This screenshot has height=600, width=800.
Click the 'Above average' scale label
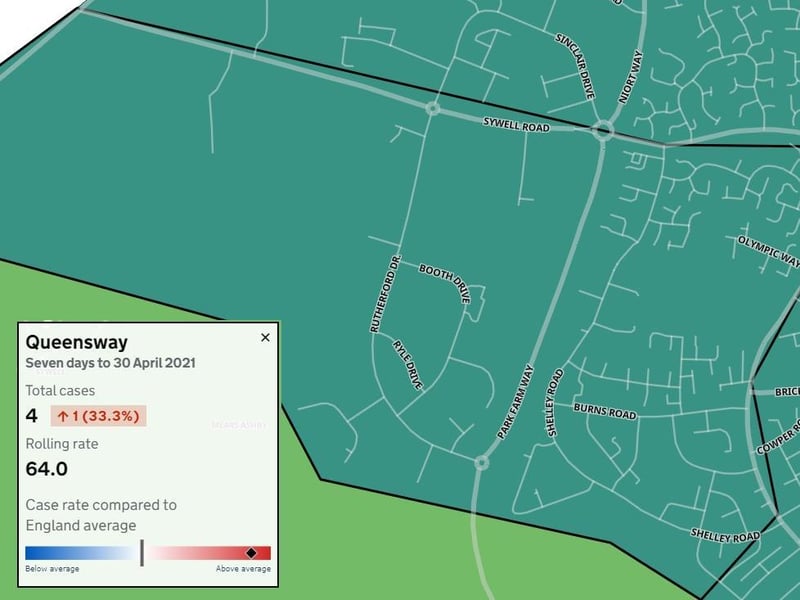243,569
